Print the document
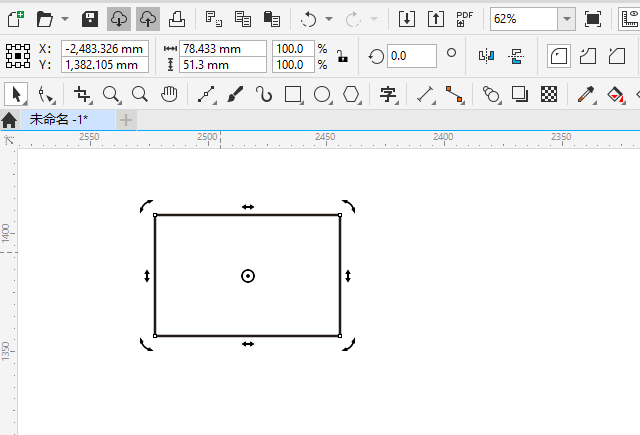This screenshot has width=640, height=435. click(x=177, y=19)
